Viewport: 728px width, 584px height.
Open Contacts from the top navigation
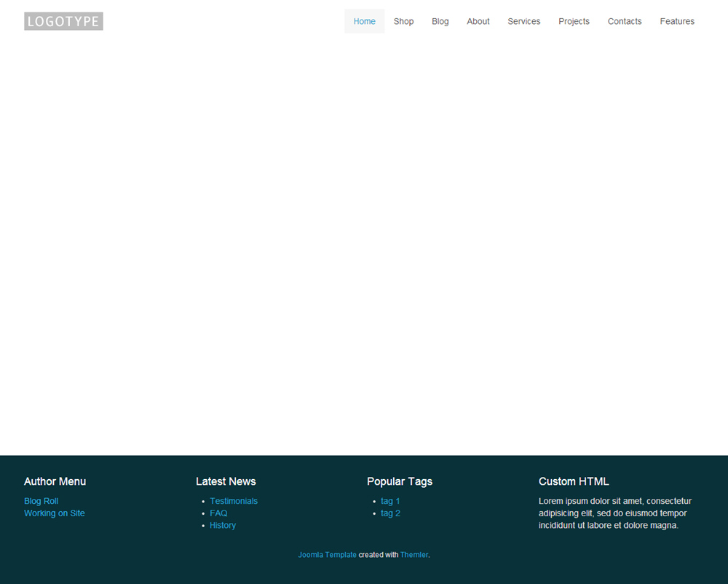[x=624, y=21]
